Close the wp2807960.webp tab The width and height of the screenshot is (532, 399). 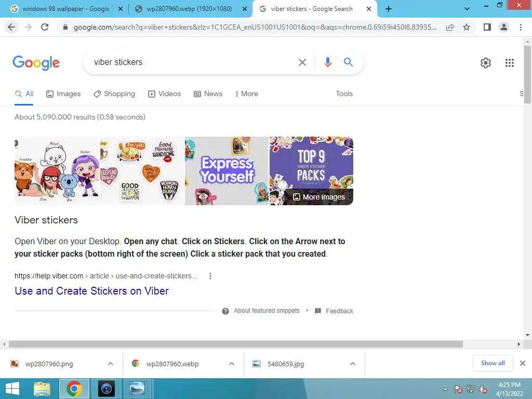245,9
